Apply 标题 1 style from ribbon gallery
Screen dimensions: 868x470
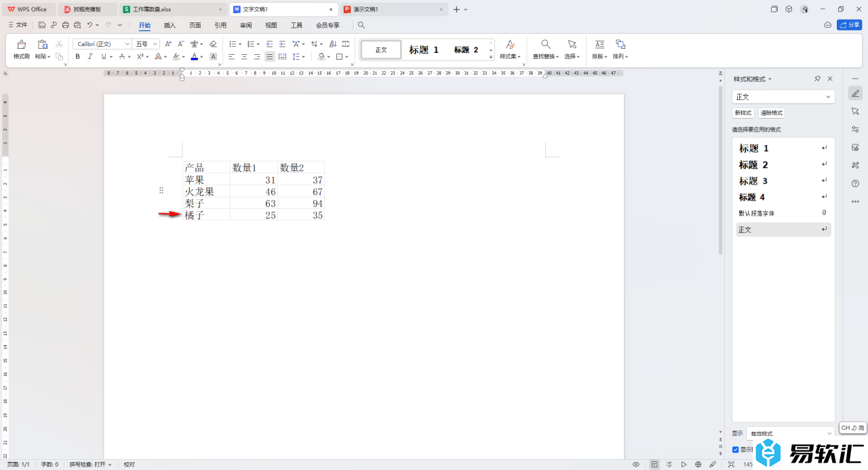pos(424,50)
